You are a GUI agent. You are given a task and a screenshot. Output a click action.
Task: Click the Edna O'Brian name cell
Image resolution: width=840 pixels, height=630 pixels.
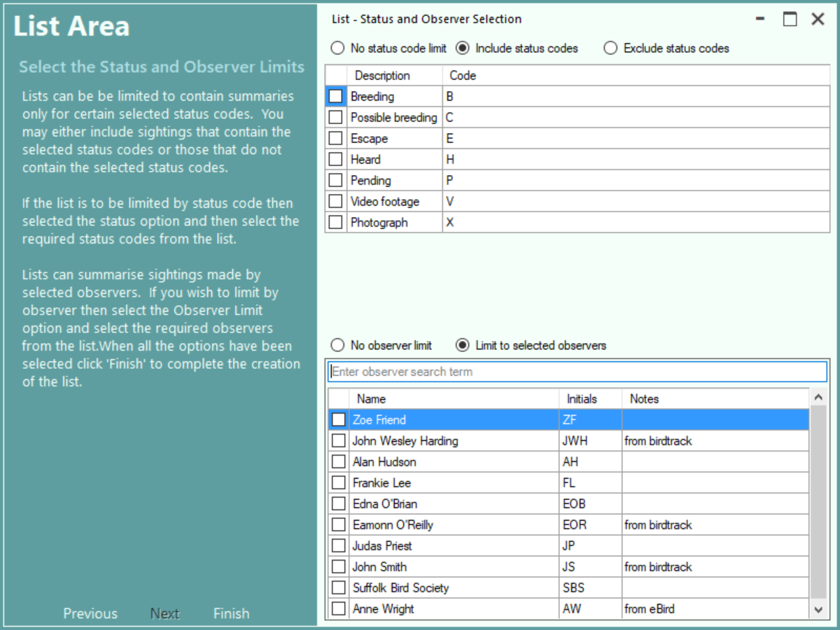pos(454,504)
